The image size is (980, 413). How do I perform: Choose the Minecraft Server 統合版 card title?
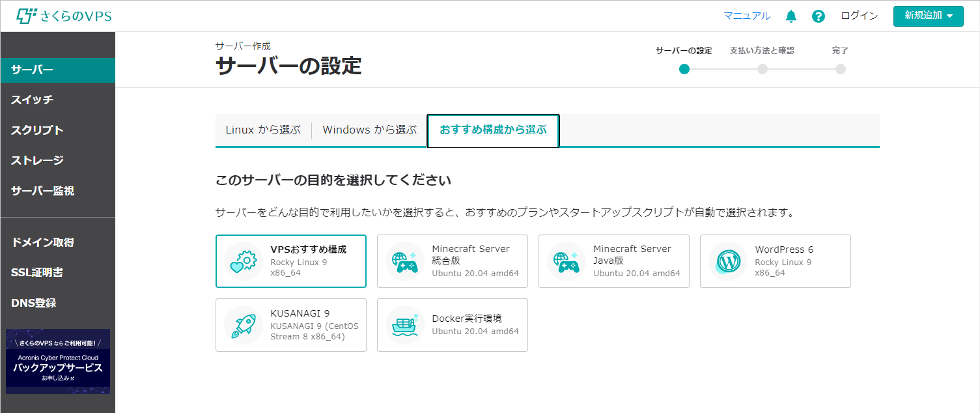pos(471,255)
